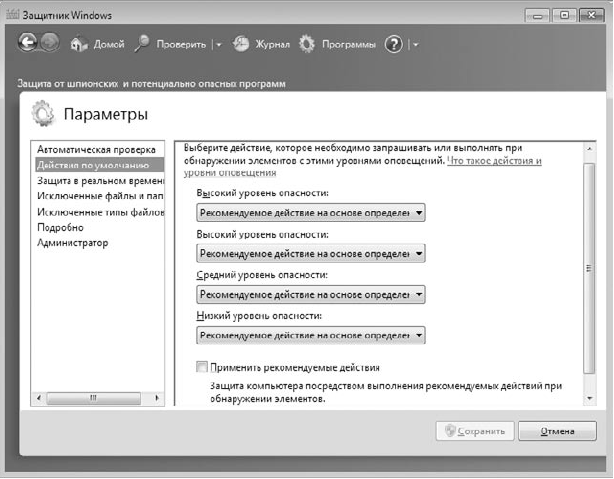
Task: Click vertical scrollbar thumb in right pane
Action: (x=589, y=268)
